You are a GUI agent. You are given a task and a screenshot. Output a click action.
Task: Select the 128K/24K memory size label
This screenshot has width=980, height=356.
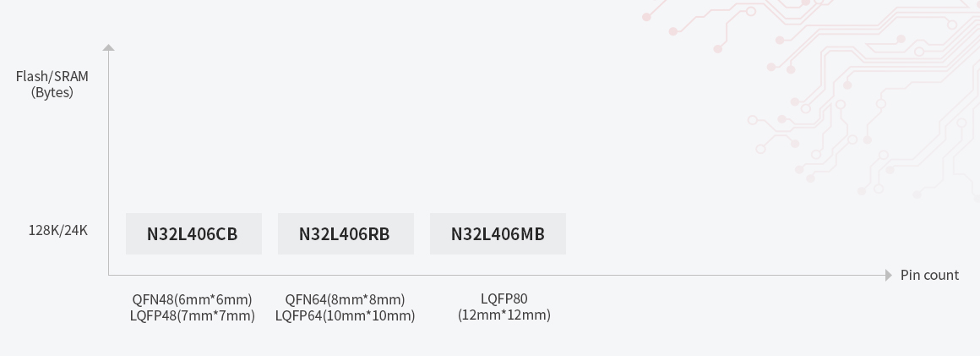coord(57,230)
